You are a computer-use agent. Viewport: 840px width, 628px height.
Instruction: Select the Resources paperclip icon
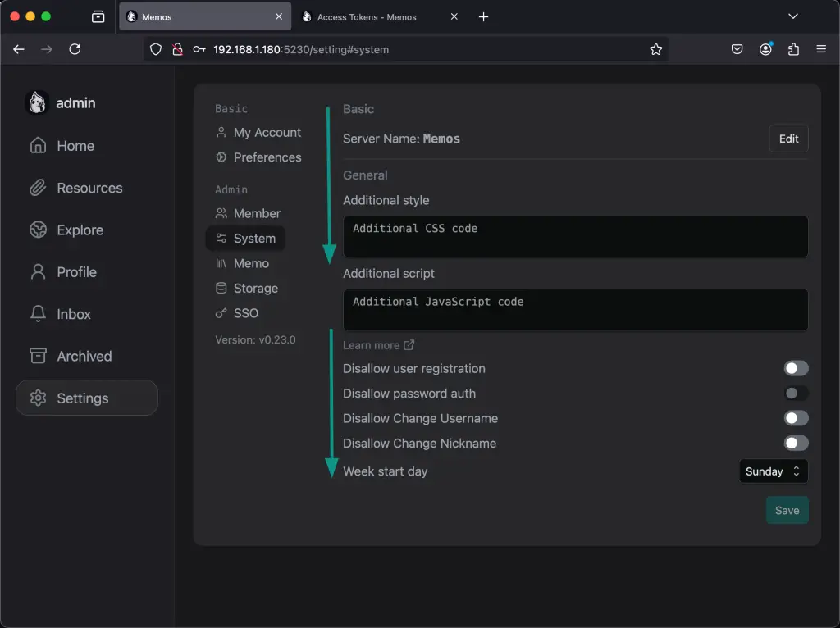click(x=37, y=187)
